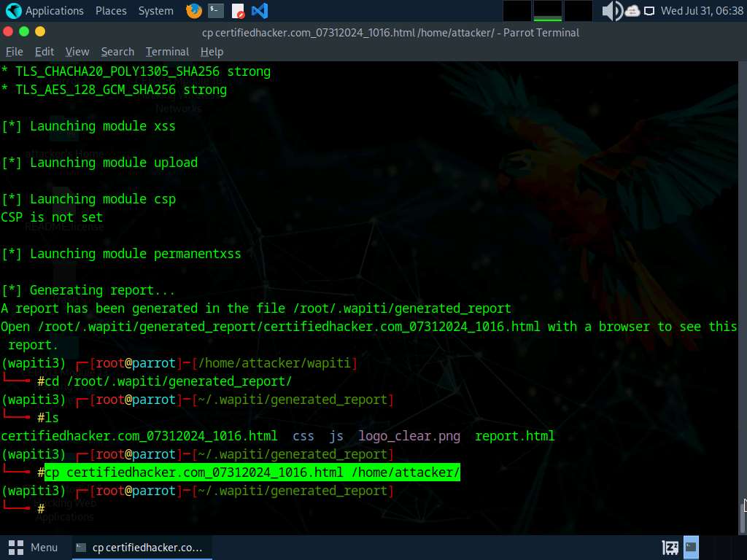The width and height of the screenshot is (747, 560).
Task: Open the Search menu
Action: [x=117, y=52]
